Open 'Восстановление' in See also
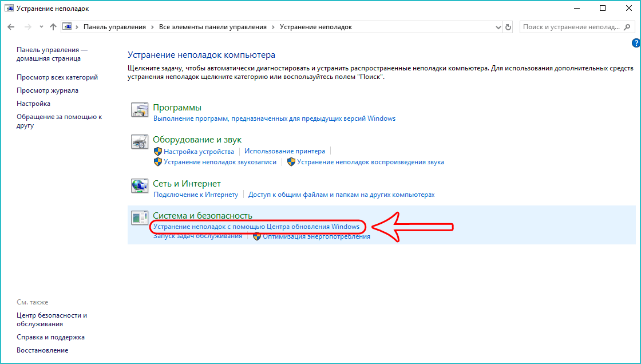Image resolution: width=641 pixels, height=364 pixels. [42, 350]
